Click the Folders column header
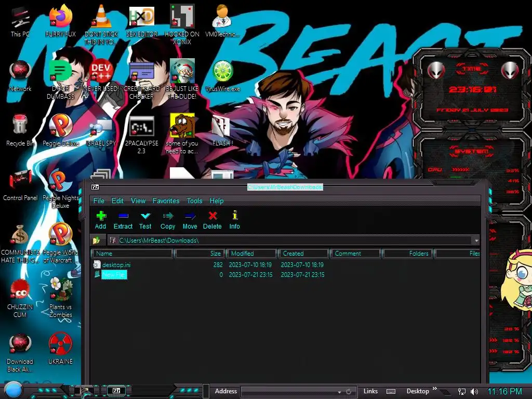Screen dimensions: 532x399 click(407, 254)
